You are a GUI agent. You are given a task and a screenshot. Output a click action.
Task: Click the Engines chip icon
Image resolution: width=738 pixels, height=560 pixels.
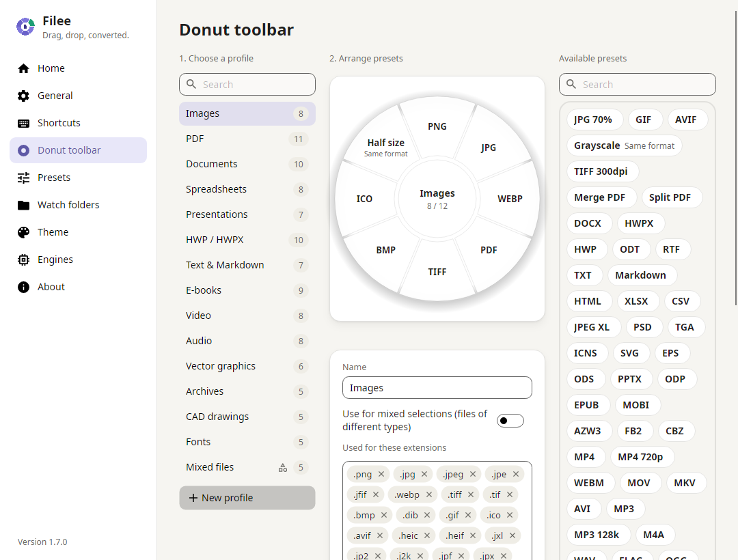(x=23, y=260)
